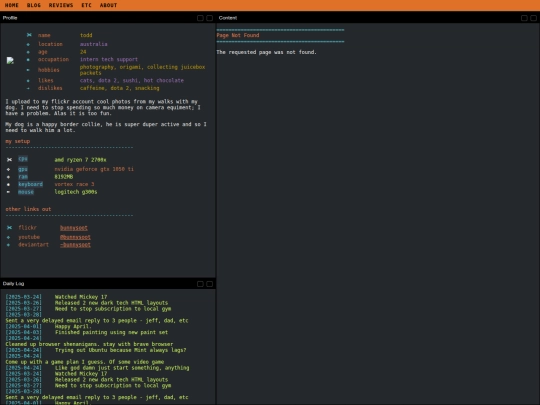Image resolution: width=540 pixels, height=405 pixels.
Task: Click 'The requested page was not found.' message
Action: (266, 52)
